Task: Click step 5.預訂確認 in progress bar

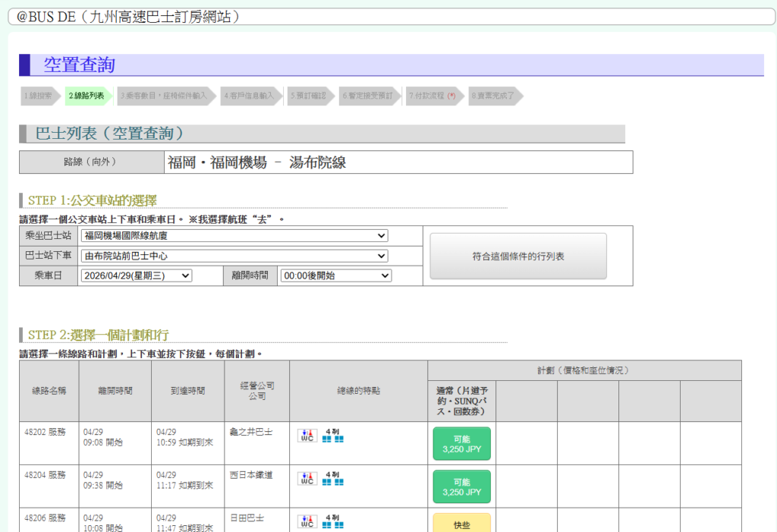Action: click(307, 96)
